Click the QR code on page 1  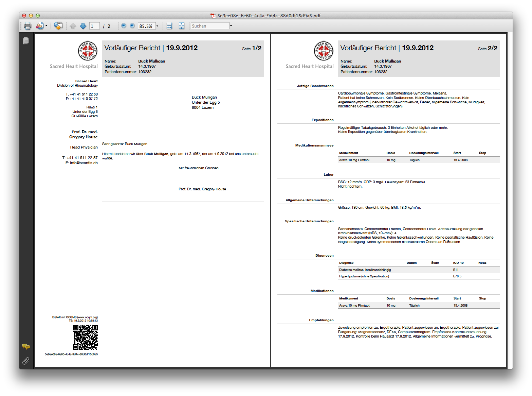click(86, 337)
